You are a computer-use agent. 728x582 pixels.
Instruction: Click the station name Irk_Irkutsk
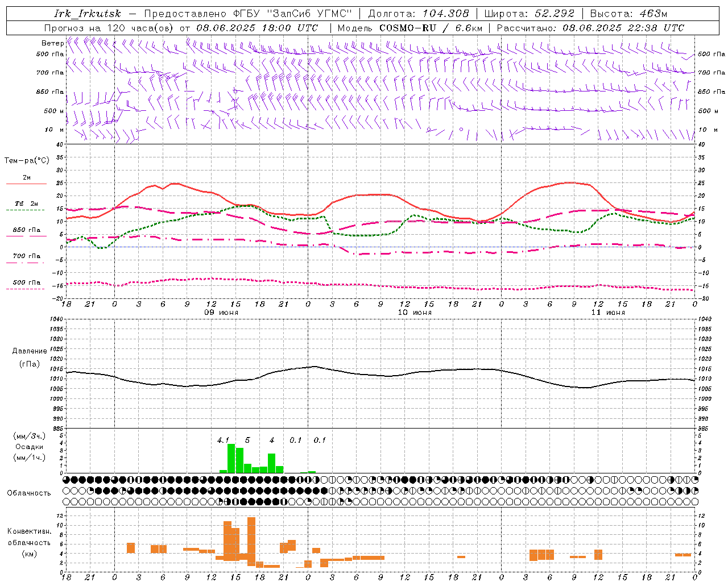(x=88, y=14)
